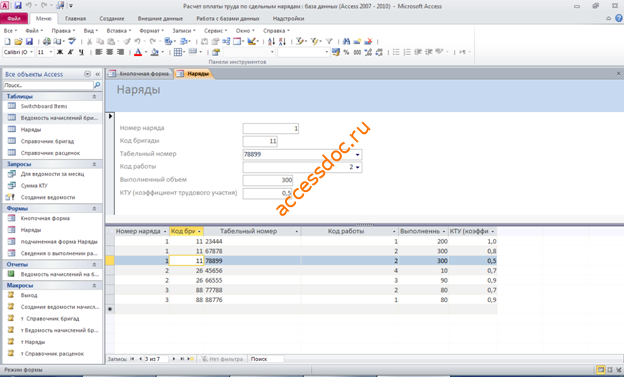Image resolution: width=624 pixels, height=377 pixels.
Task: Click the Open folder icon in the toolbar
Action: (18, 41)
